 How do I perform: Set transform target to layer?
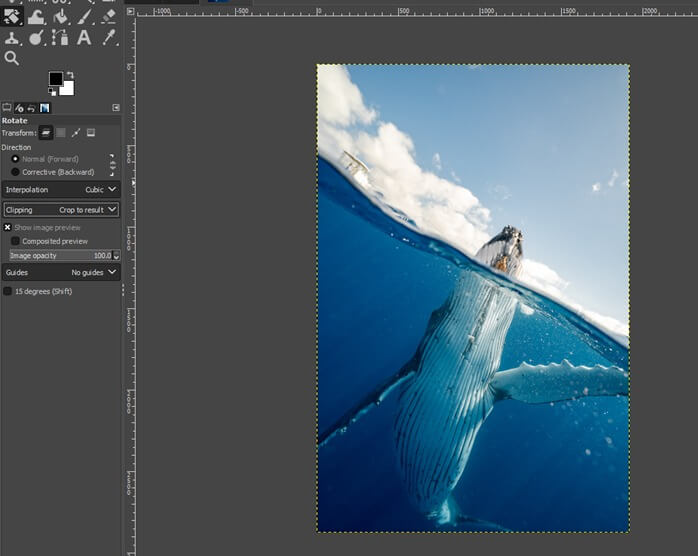46,133
